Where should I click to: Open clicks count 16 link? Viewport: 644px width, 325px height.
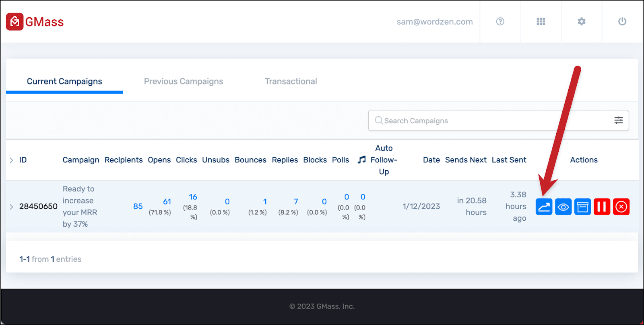point(193,197)
